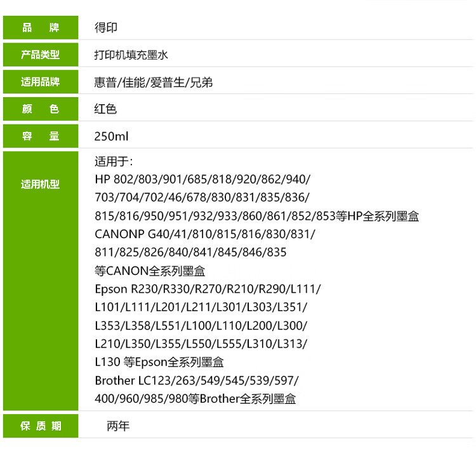Viewport: 476px width, 449px height.
Task: Click the line starting L353/L358/L551
Action: (x=201, y=326)
